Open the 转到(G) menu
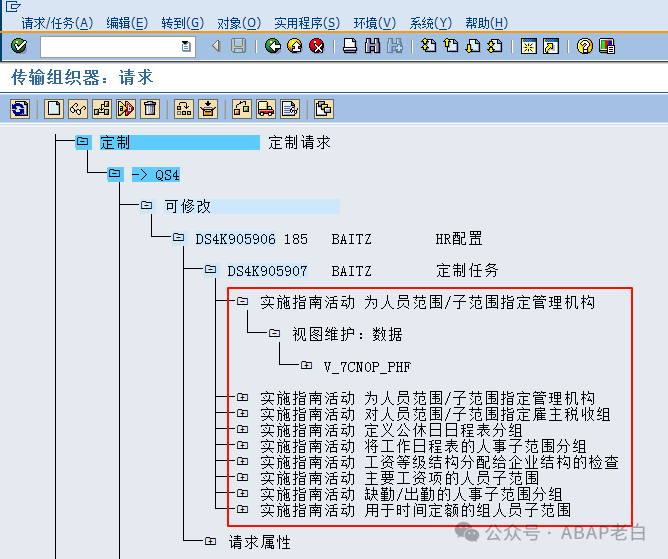Image resolution: width=668 pixels, height=559 pixels. coord(183,23)
